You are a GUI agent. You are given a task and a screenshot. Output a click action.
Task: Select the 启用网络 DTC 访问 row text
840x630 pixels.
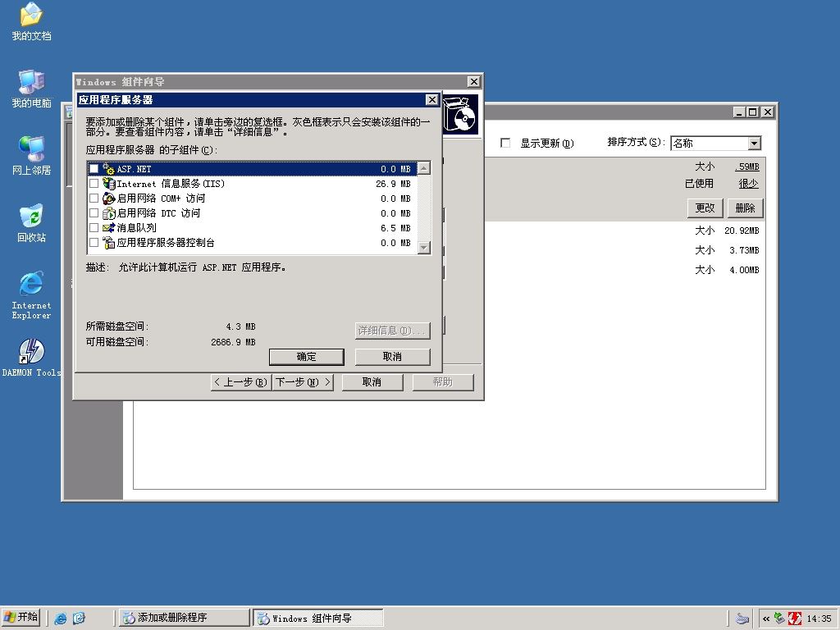[158, 213]
